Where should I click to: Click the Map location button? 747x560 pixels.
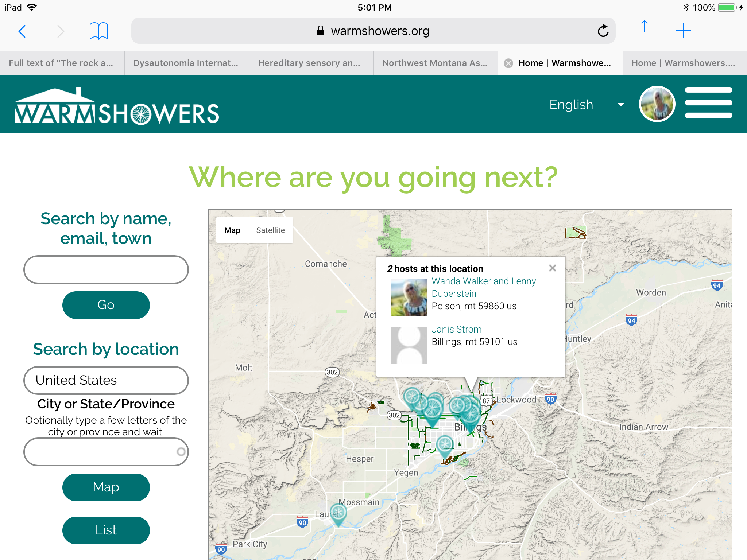[x=106, y=487]
